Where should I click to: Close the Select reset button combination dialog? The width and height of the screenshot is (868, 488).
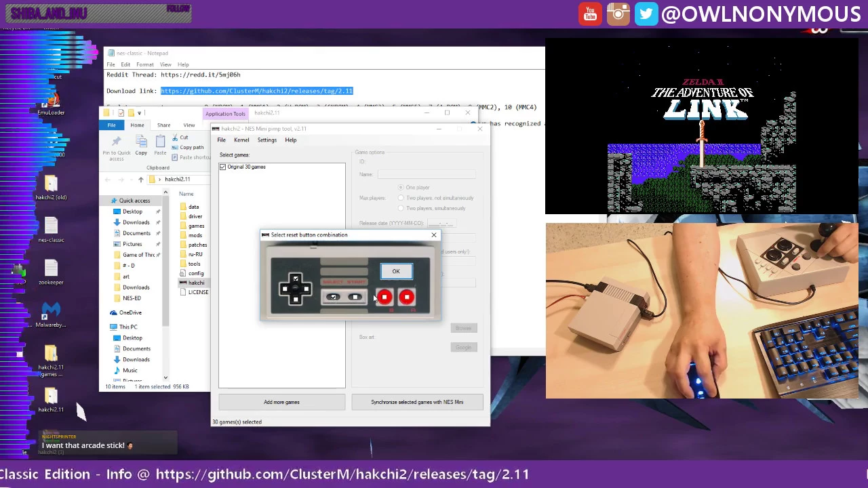tap(434, 235)
